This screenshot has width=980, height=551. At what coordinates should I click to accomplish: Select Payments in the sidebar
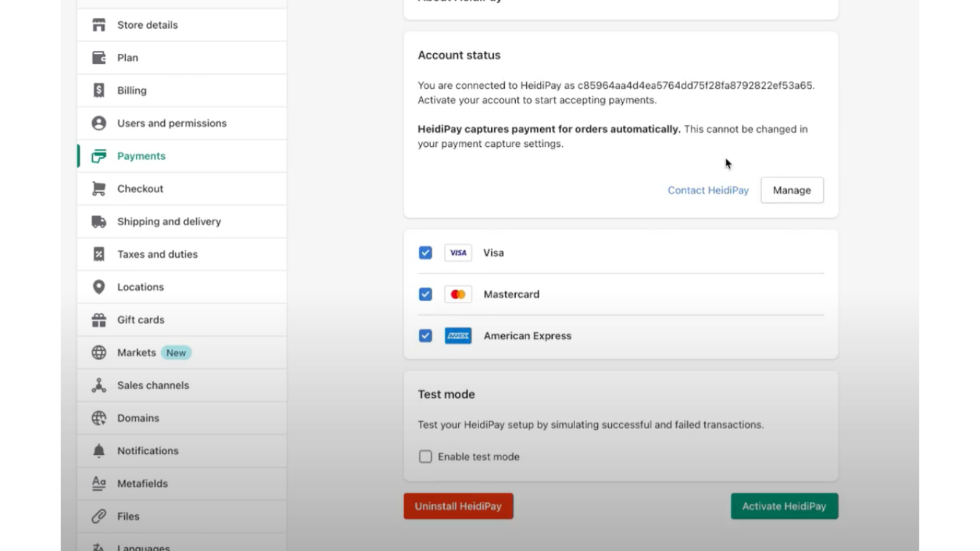[182, 156]
